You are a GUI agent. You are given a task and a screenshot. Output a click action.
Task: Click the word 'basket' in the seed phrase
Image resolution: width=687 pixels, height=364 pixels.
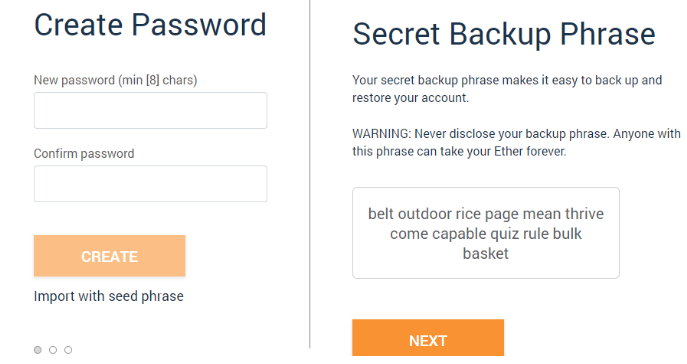pyautogui.click(x=485, y=254)
